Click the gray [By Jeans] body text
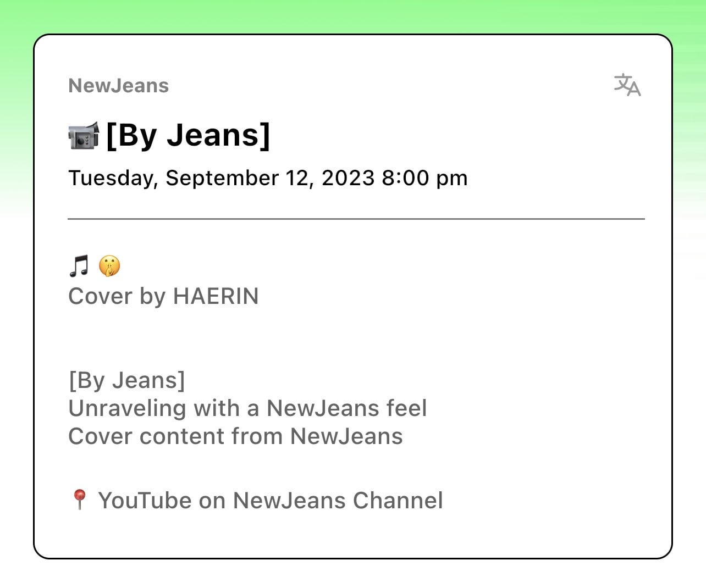The image size is (706, 588). tap(126, 380)
